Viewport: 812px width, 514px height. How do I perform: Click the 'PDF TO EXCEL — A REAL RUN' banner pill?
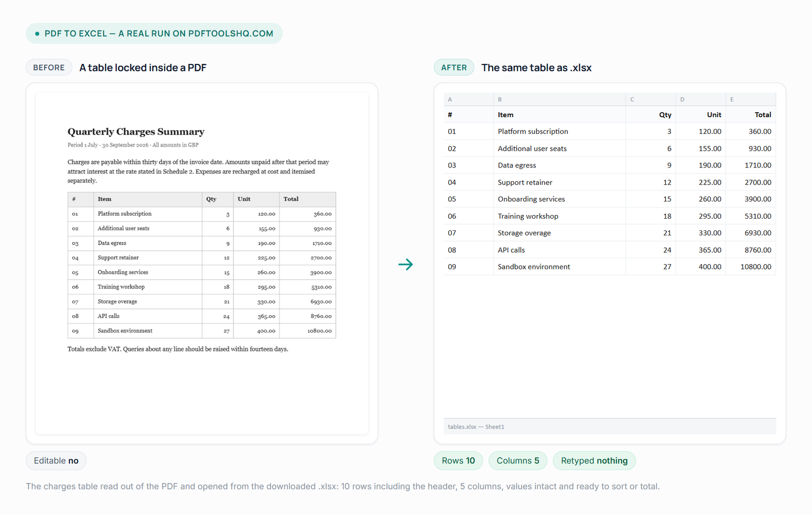click(x=154, y=33)
